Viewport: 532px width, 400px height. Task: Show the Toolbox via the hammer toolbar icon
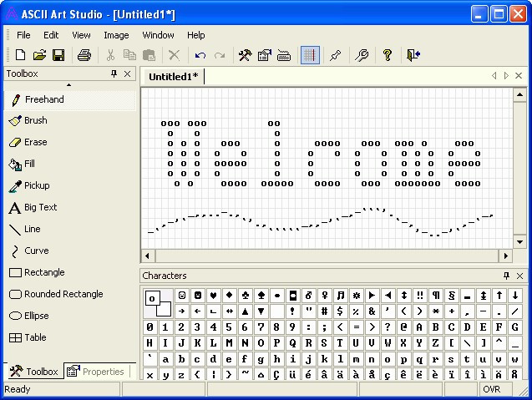pyautogui.click(x=245, y=55)
